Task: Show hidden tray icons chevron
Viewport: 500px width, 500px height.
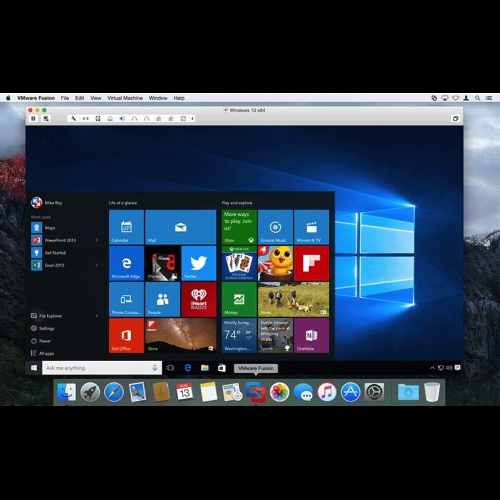Action: tap(432, 368)
